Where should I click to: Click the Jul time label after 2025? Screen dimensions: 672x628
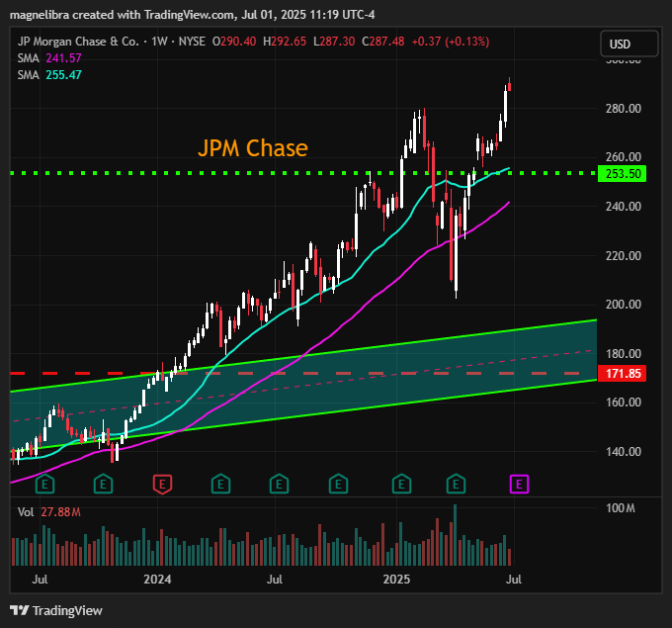(x=514, y=580)
